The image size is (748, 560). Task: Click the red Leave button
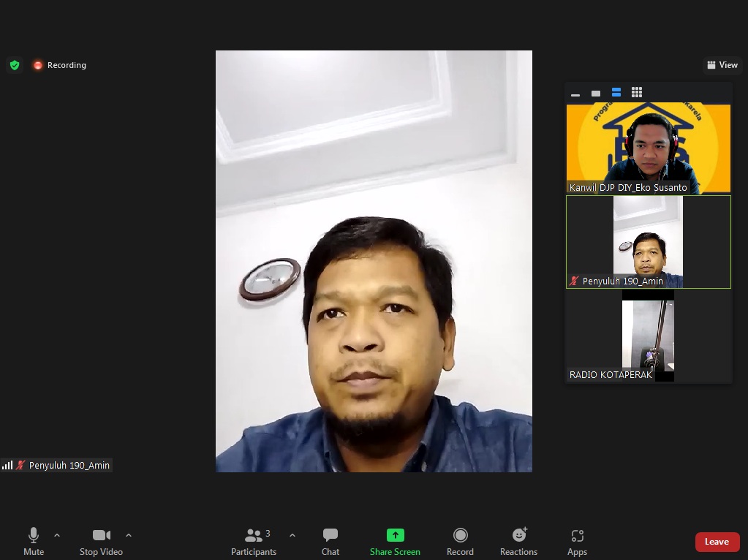coord(717,542)
